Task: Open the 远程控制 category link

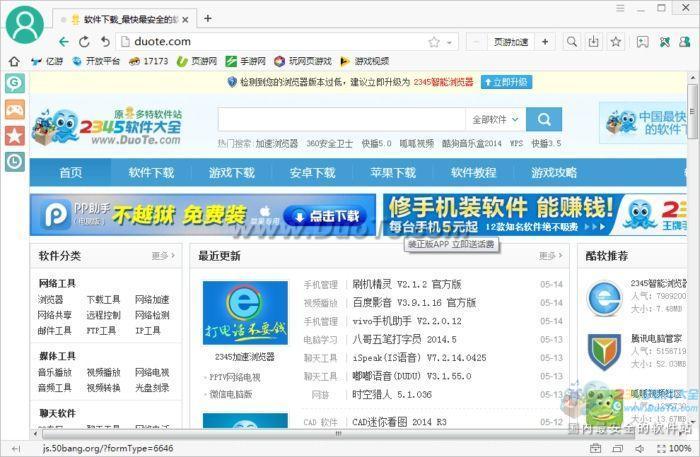Action: (103, 315)
